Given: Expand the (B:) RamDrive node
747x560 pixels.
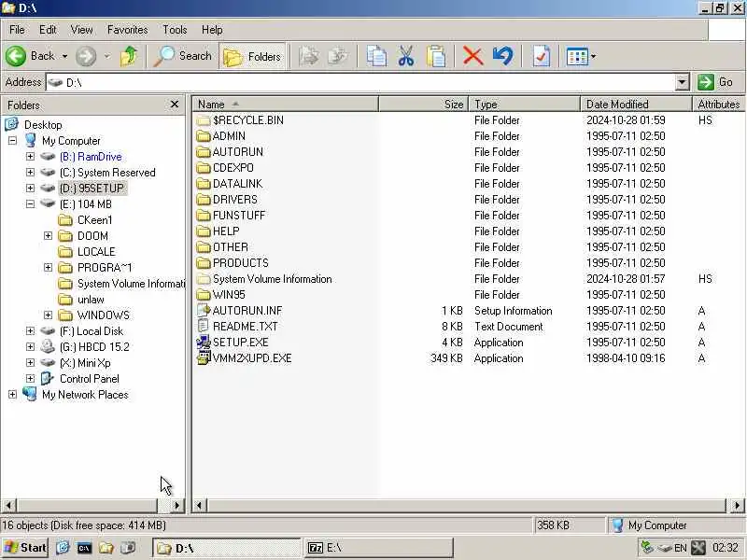Looking at the screenshot, I should 30,156.
